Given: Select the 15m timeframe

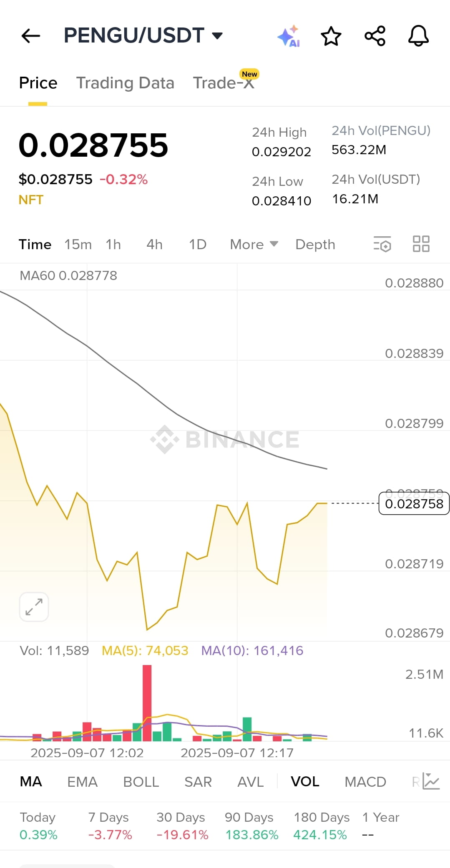Looking at the screenshot, I should (x=78, y=244).
